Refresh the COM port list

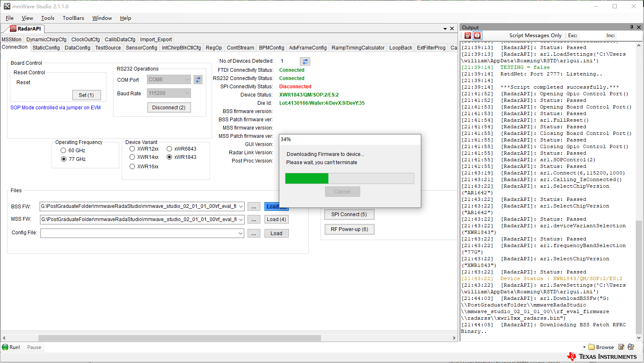point(198,80)
